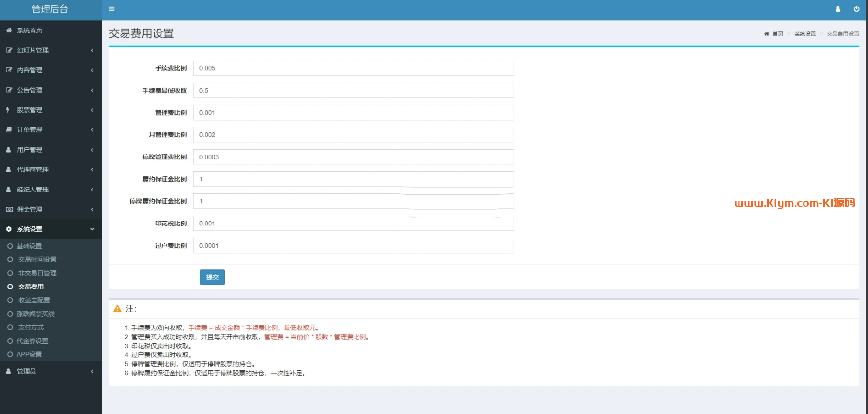Expand the 用户管理 menu chevron
The height and width of the screenshot is (414, 868).
[x=92, y=150]
